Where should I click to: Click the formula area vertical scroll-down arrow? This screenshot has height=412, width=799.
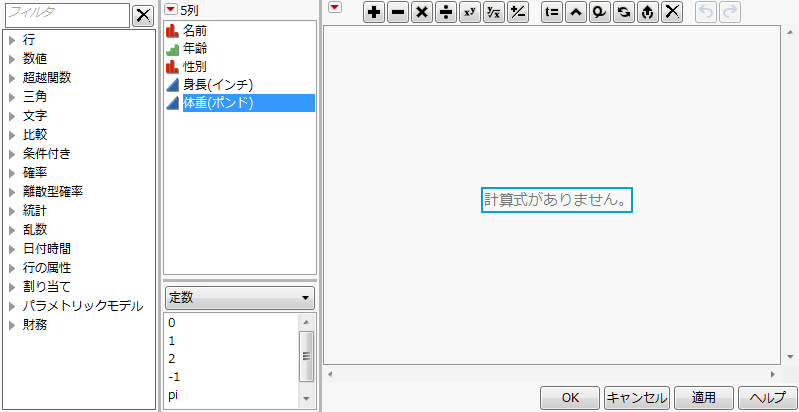[x=790, y=356]
